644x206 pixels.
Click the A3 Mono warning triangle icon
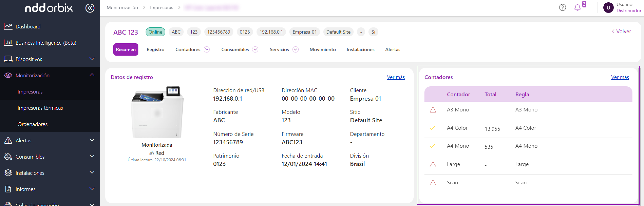coord(433,110)
